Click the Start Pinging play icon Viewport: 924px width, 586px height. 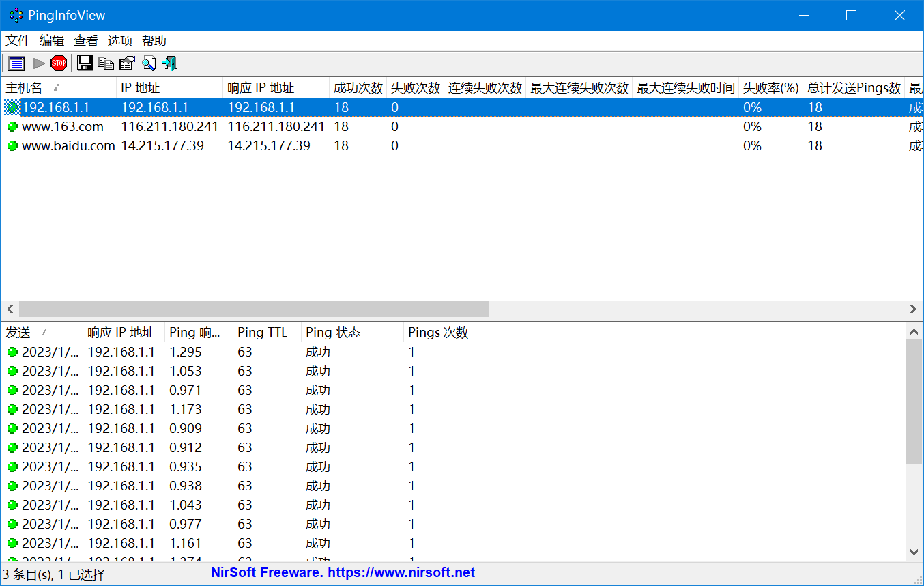click(39, 64)
